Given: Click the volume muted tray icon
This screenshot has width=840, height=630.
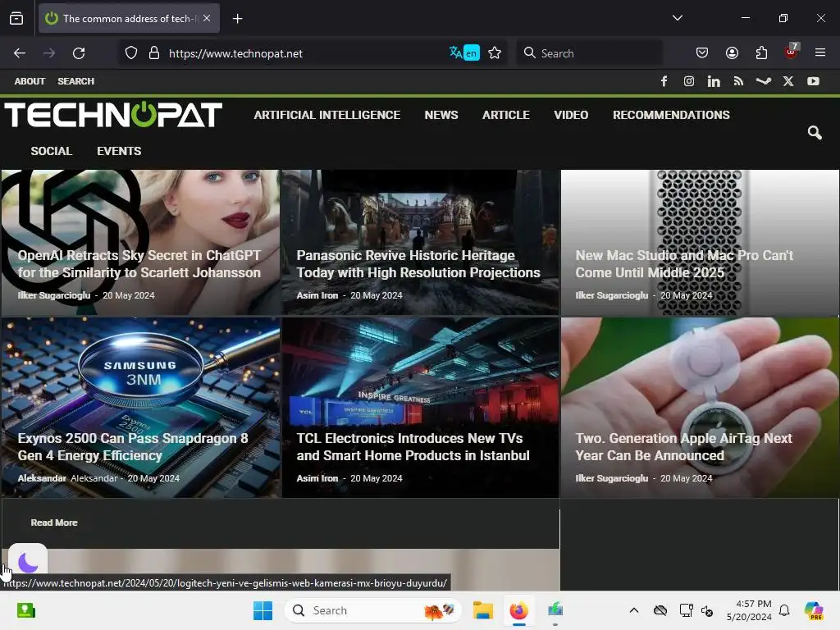Looking at the screenshot, I should pos(707,610).
